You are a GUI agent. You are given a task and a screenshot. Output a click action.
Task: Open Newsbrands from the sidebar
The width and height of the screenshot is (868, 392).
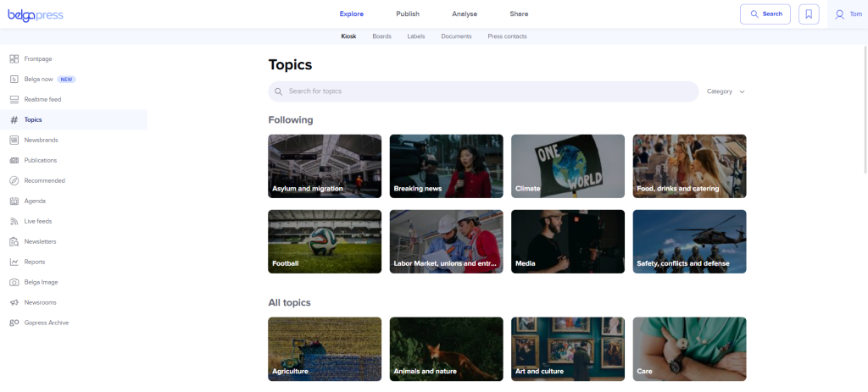41,140
